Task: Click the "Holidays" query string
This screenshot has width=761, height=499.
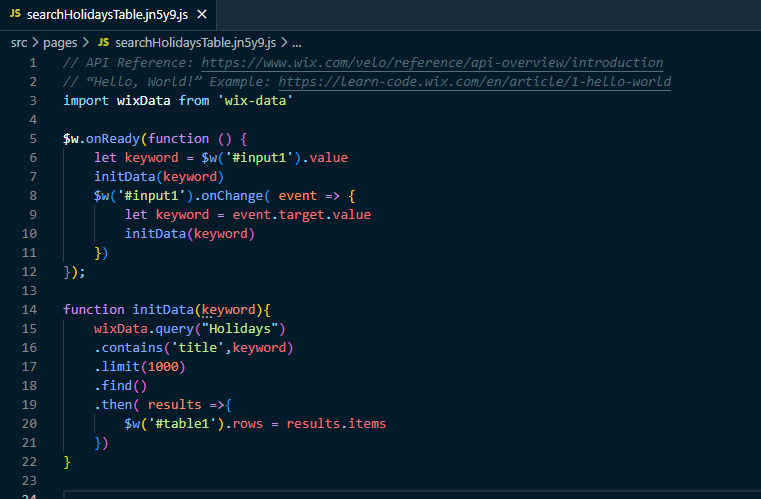Action: [240, 329]
